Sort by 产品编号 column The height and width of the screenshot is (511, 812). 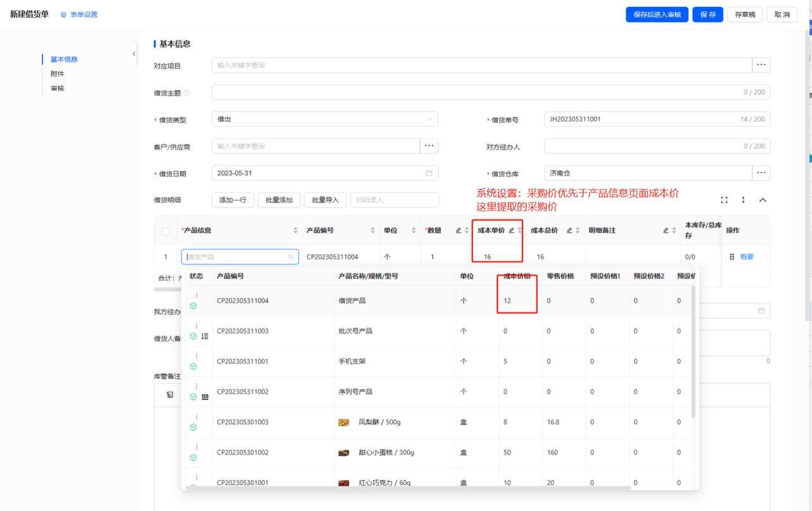[x=372, y=231]
